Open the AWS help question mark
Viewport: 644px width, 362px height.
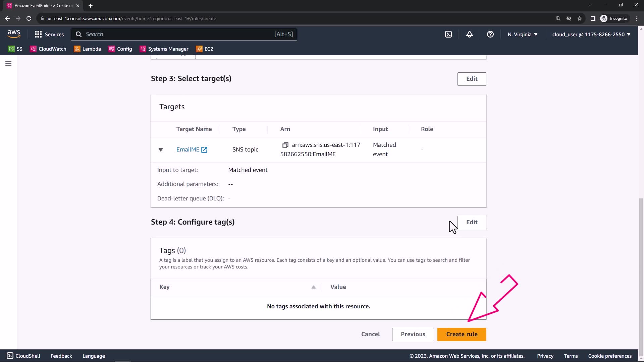pos(490,34)
